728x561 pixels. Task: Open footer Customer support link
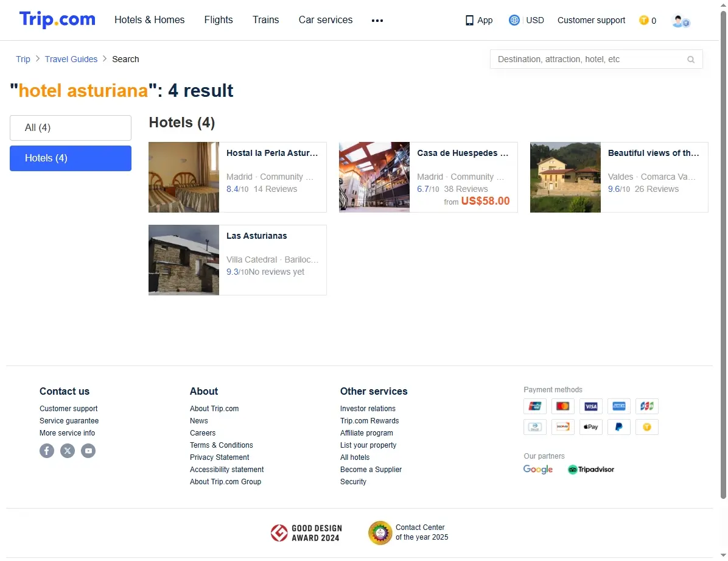(x=68, y=409)
